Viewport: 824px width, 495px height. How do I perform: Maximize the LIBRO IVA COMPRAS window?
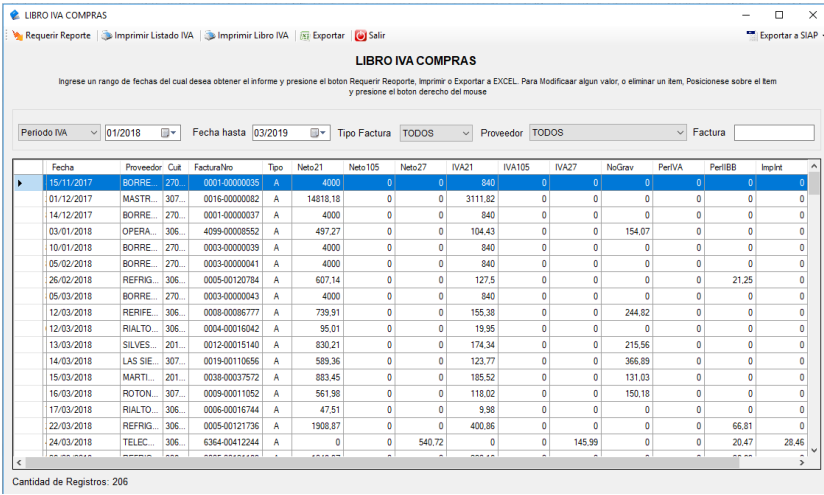[x=778, y=15]
